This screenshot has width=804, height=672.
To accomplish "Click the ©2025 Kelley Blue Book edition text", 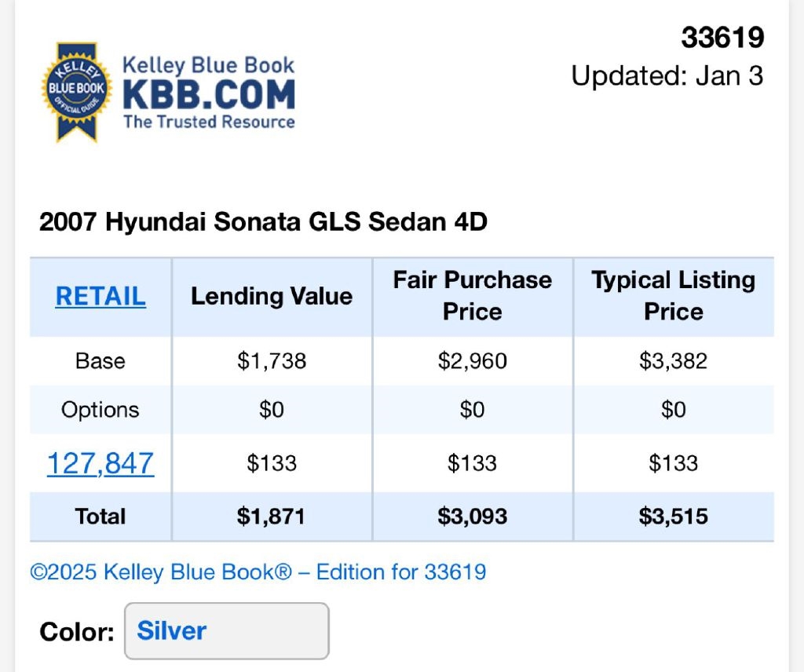I will point(258,572).
